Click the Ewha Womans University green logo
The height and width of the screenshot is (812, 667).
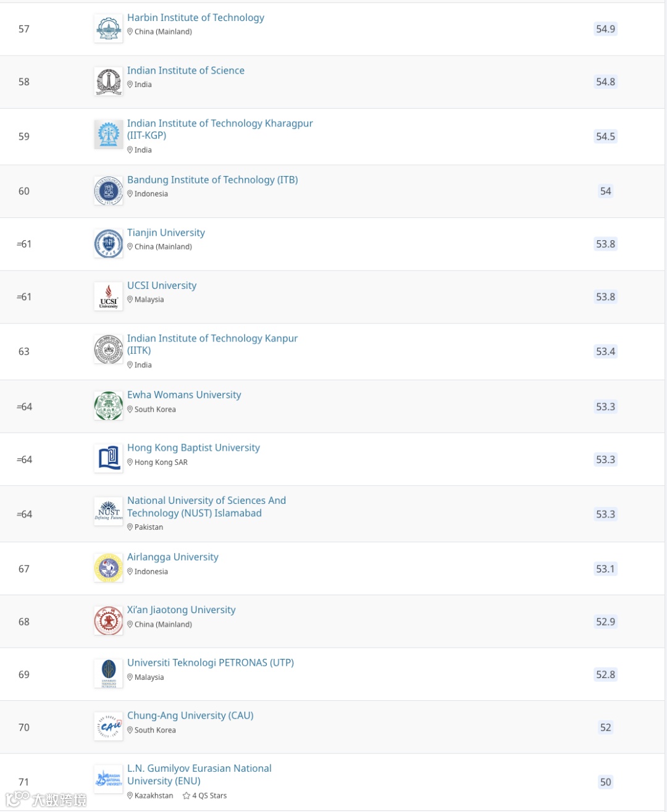pos(109,406)
